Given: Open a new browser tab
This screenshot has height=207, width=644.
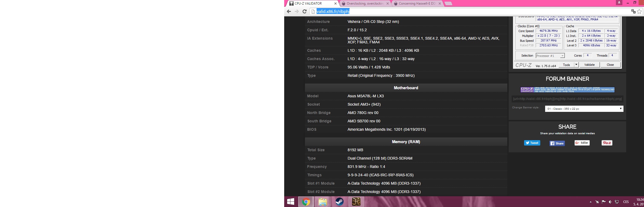Looking at the screenshot, I should click(448, 4).
